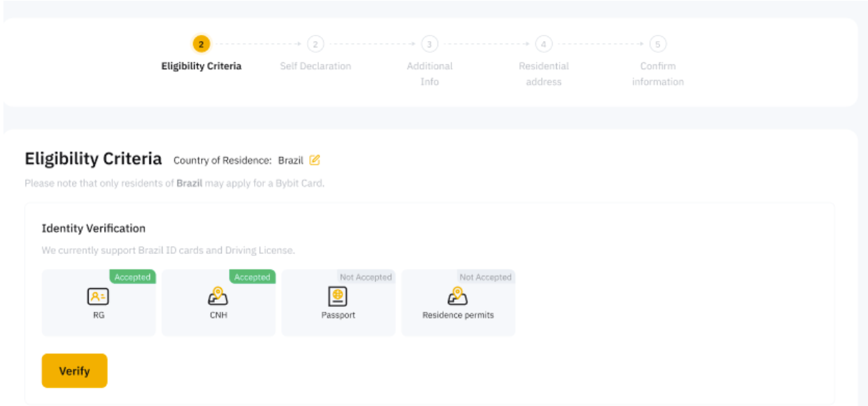The height and width of the screenshot is (406, 868).
Task: Jump to step 4 circle
Action: 544,44
